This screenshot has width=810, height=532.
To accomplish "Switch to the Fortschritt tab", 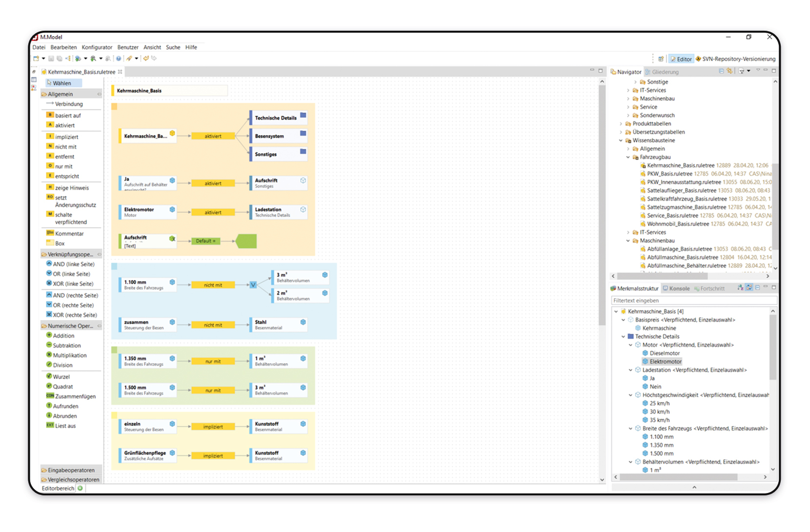I will pyautogui.click(x=709, y=288).
